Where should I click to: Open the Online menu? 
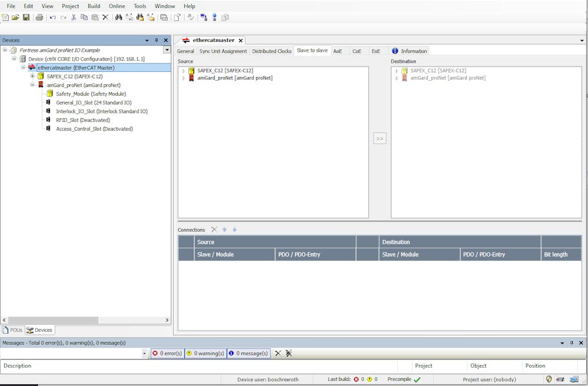click(x=117, y=6)
